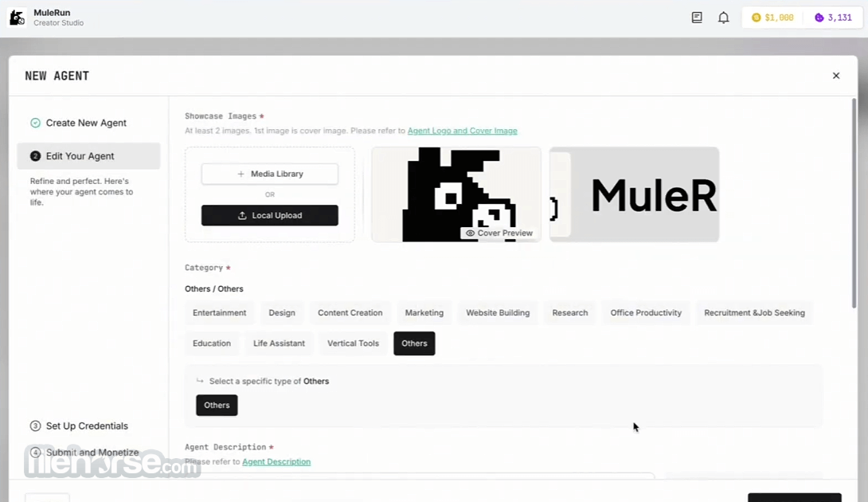Select the Website Building category
868x502 pixels.
[498, 313]
